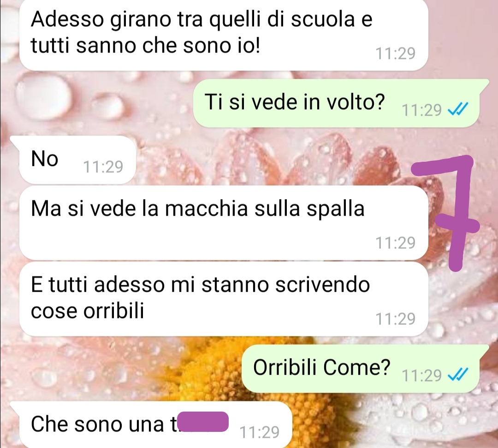The height and width of the screenshot is (448, 498).
Task: Tap the 'Adesso girano tra quelli di scuola' message
Action: click(x=224, y=34)
